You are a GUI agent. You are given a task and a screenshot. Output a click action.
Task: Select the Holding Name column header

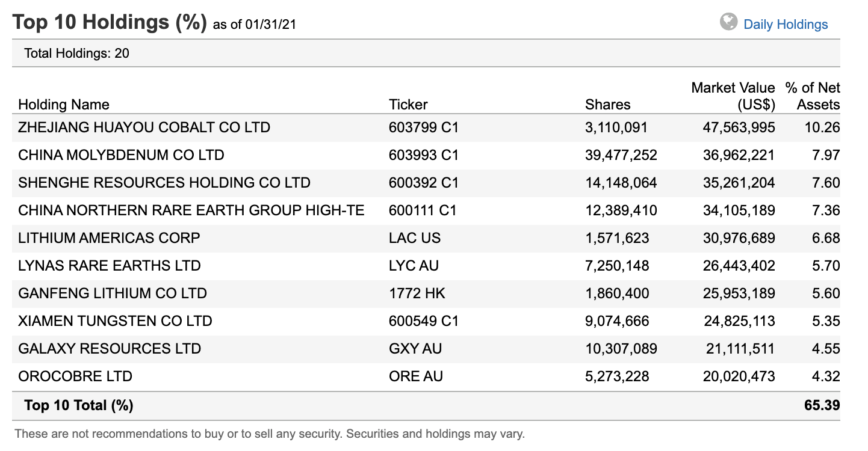point(64,105)
